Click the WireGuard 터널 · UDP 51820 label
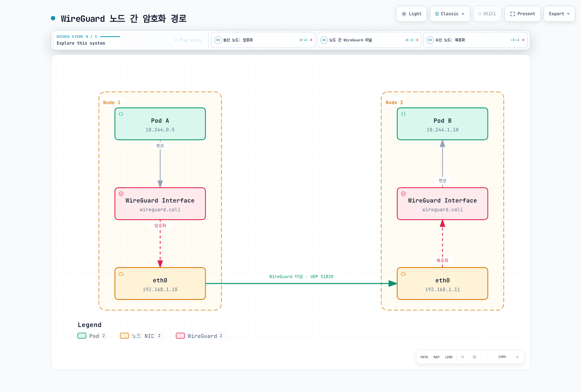This screenshot has width=581, height=392. click(x=301, y=277)
